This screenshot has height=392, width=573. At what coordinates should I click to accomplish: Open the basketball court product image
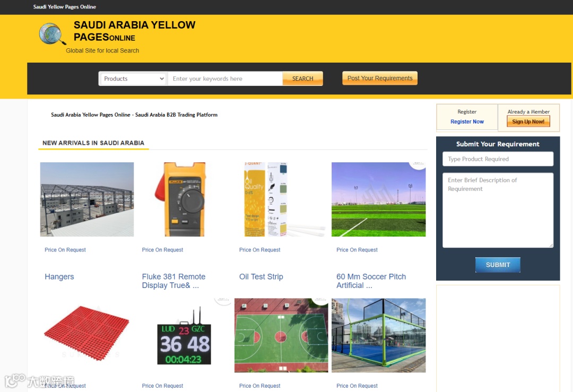tap(281, 335)
